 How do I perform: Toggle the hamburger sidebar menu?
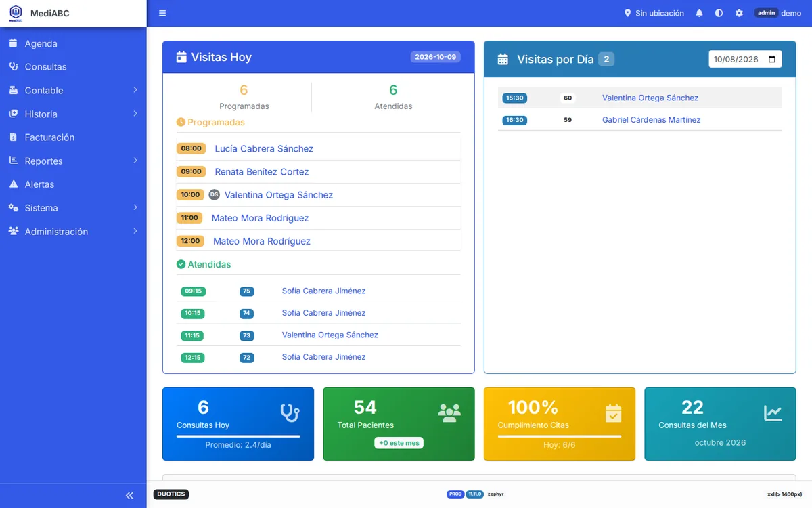pyautogui.click(x=162, y=14)
